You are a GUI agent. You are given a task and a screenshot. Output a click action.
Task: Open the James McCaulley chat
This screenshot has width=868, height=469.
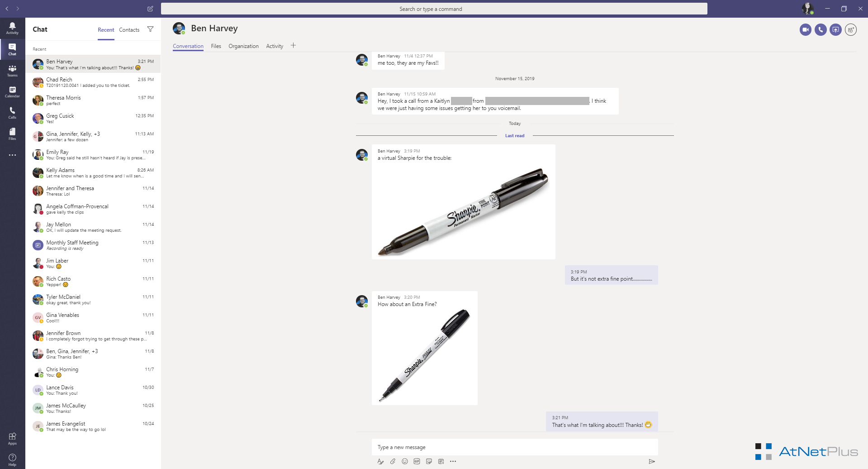[93, 408]
